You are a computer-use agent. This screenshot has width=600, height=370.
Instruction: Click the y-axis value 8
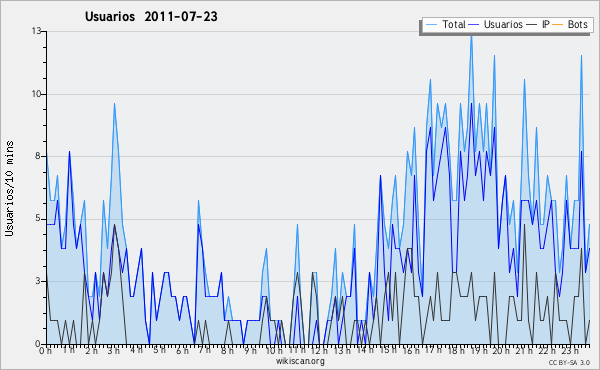(39, 156)
